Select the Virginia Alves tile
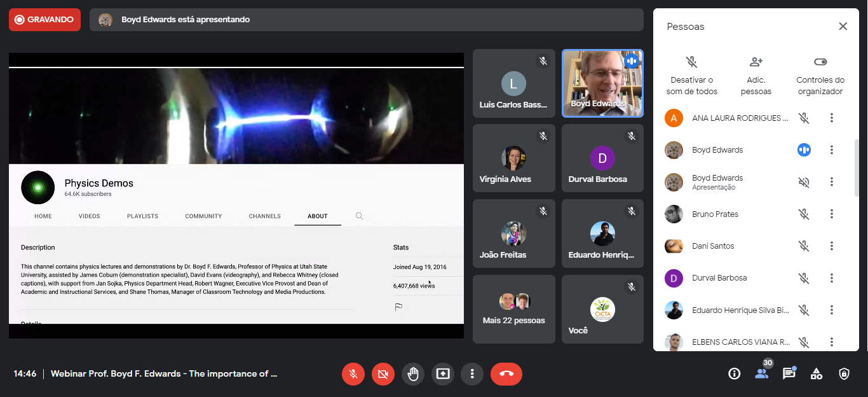 [x=513, y=158]
